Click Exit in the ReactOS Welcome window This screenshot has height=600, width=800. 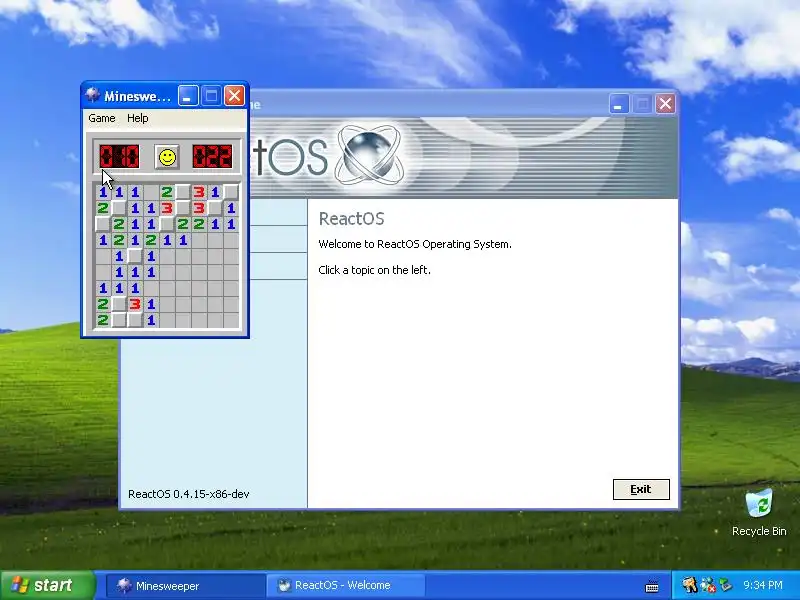tap(641, 489)
